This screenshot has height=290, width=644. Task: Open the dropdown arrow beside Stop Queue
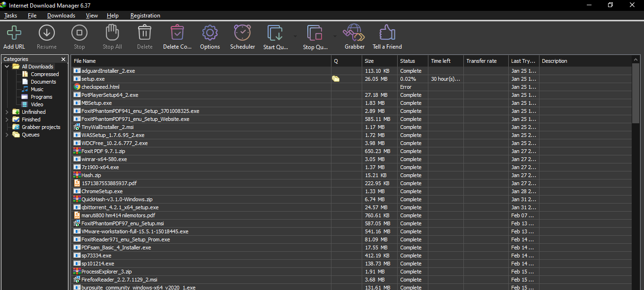(335, 36)
